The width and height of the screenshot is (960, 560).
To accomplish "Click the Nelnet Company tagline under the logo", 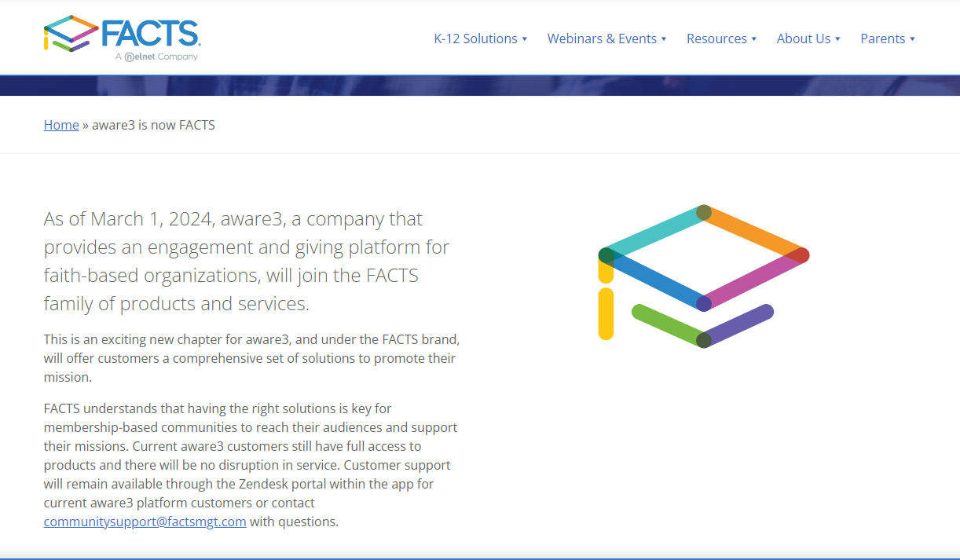I will (x=156, y=57).
